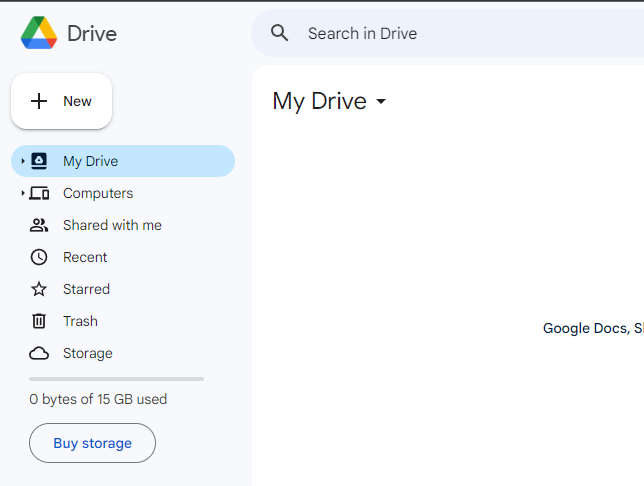Expand the My Drive tree arrow

point(23,161)
